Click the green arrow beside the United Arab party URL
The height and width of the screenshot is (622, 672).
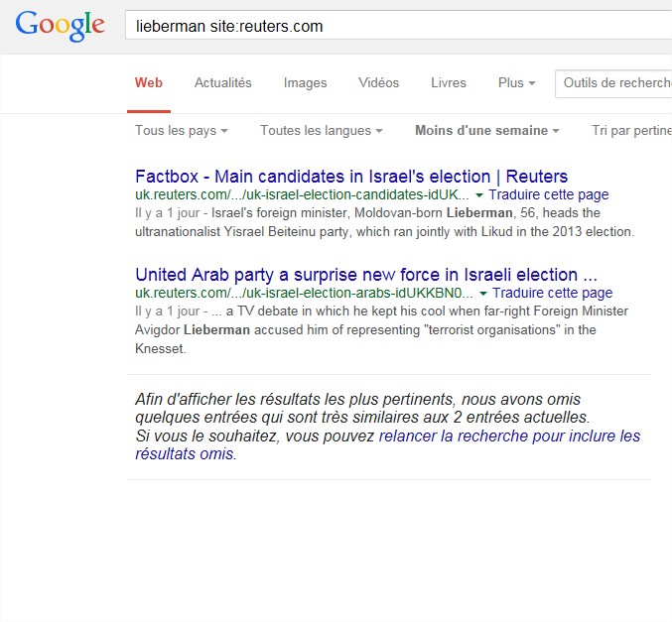(483, 294)
